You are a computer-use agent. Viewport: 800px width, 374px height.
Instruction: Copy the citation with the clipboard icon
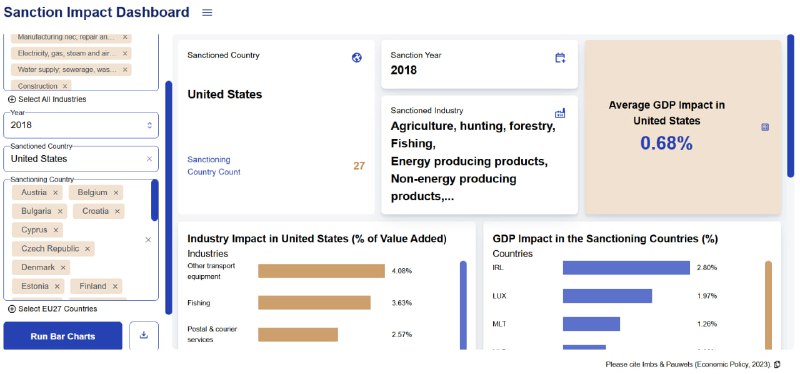777,364
